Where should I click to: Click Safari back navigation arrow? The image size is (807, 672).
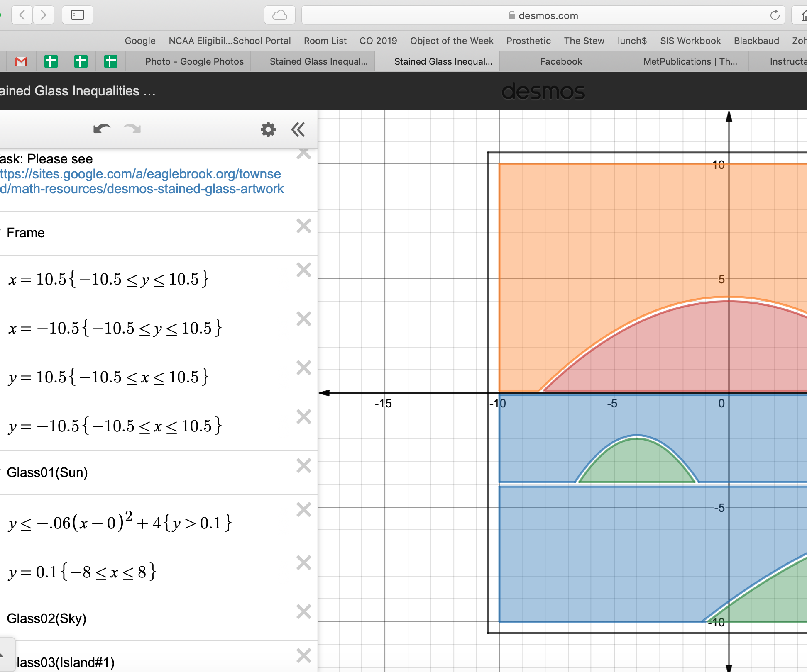22,15
